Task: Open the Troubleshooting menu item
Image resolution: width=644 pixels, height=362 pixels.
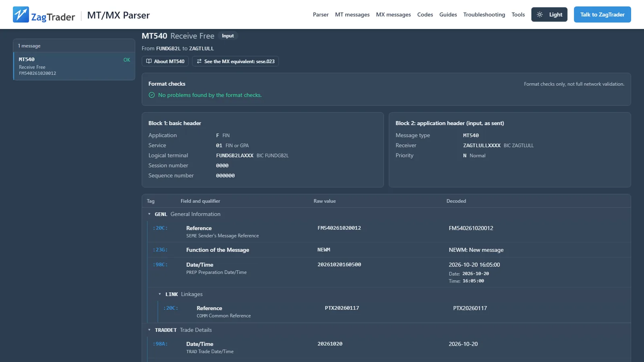Action: (x=484, y=14)
